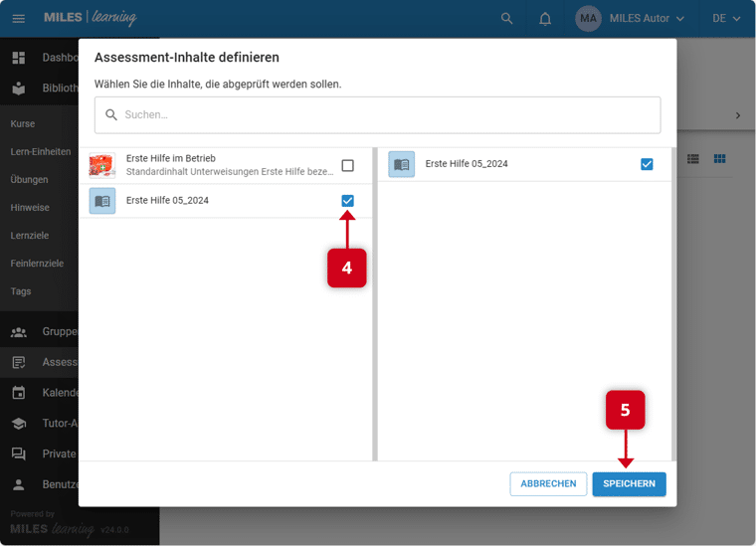
Task: Check the Erste Hilfe im Betrieb checkbox
Action: (347, 166)
